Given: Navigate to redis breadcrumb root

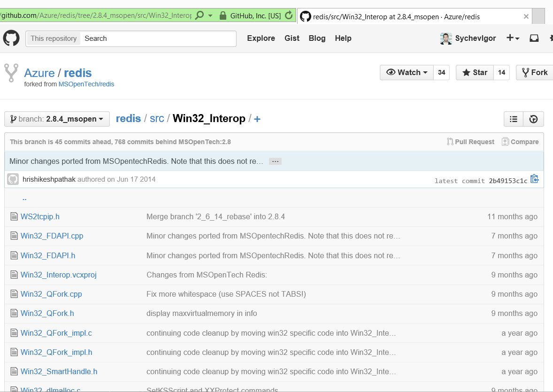Looking at the screenshot, I should click(128, 119).
